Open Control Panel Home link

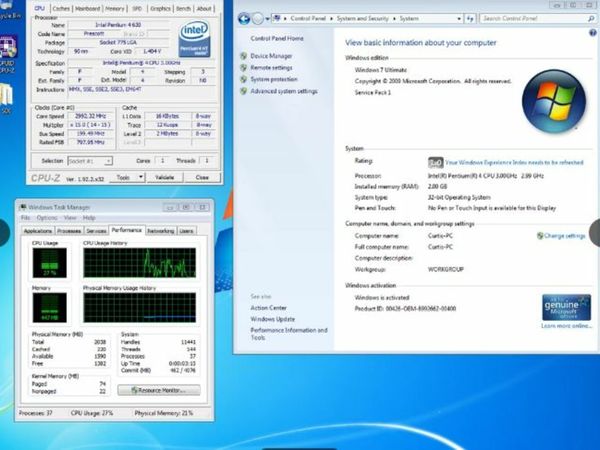(x=277, y=38)
